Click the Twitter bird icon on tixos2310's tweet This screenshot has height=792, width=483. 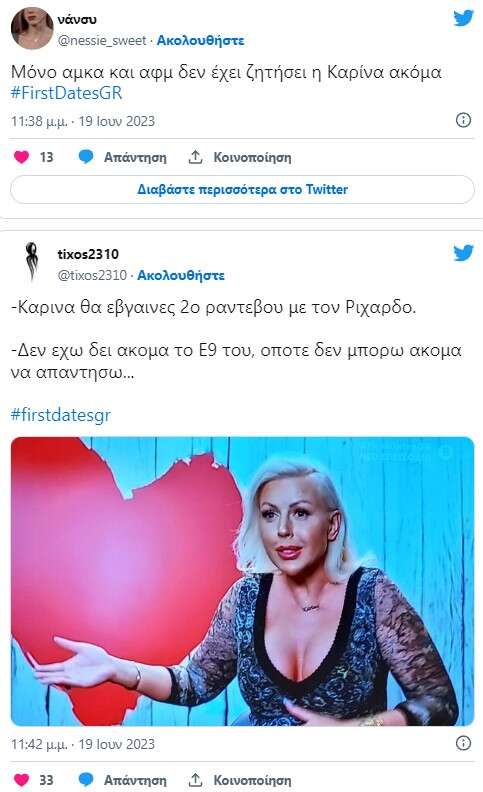(x=463, y=253)
